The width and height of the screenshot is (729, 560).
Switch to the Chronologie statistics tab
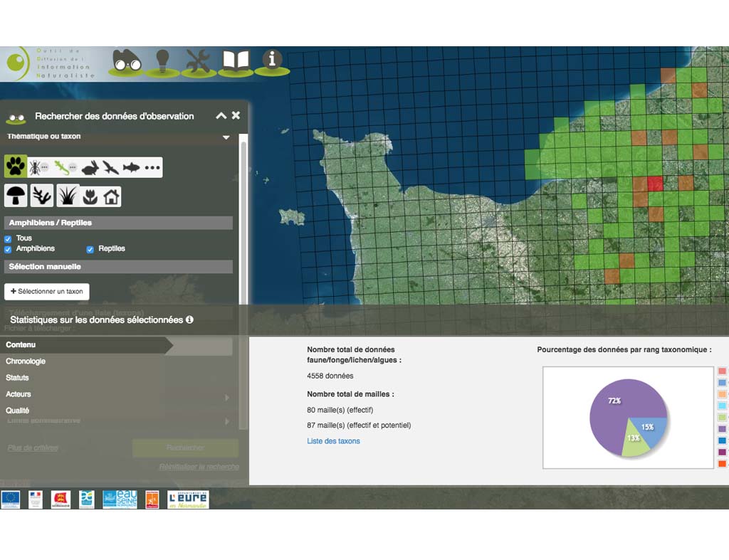26,361
